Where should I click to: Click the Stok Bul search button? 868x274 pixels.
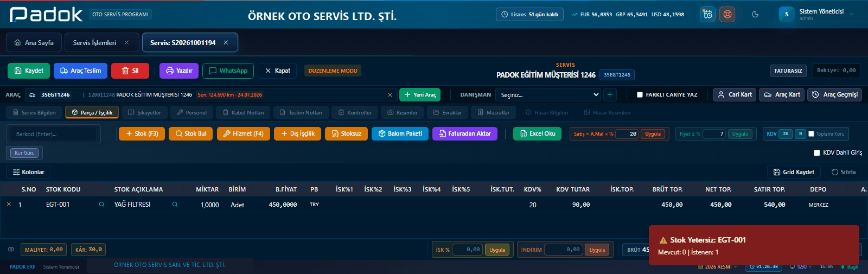click(x=190, y=133)
